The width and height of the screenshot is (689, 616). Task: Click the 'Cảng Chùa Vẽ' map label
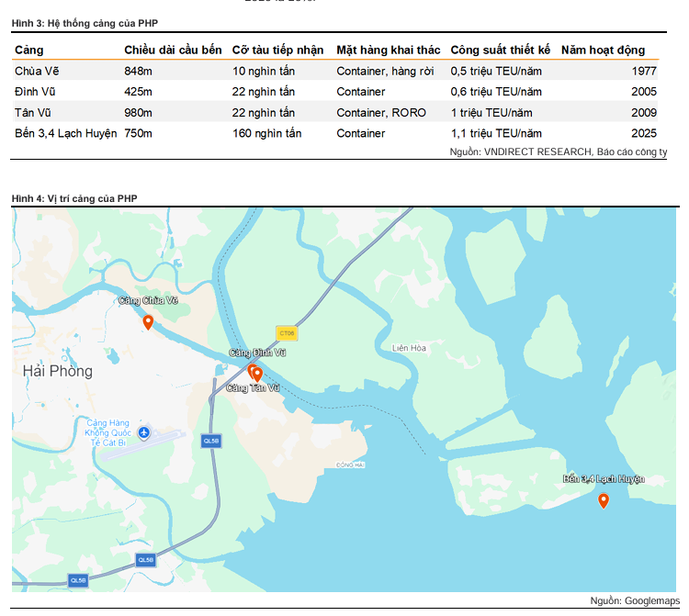pyautogui.click(x=148, y=300)
